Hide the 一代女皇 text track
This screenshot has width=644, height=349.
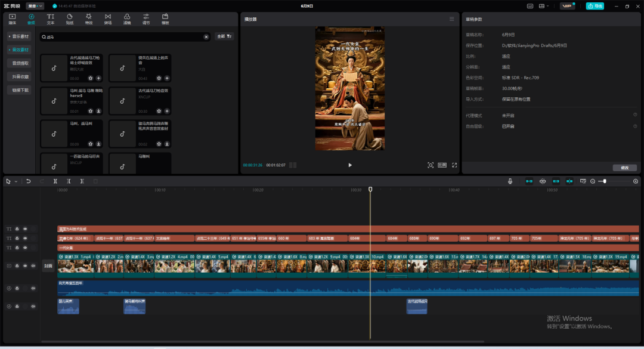[25, 248]
